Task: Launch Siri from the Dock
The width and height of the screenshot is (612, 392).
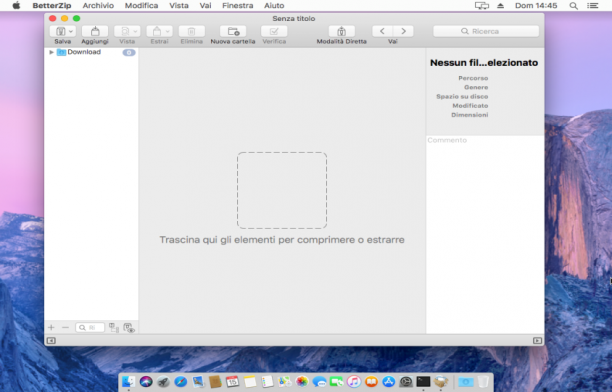Action: coord(146,381)
